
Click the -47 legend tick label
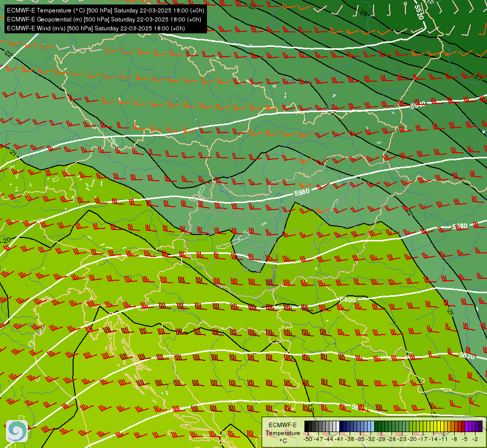pyautogui.click(x=318, y=439)
